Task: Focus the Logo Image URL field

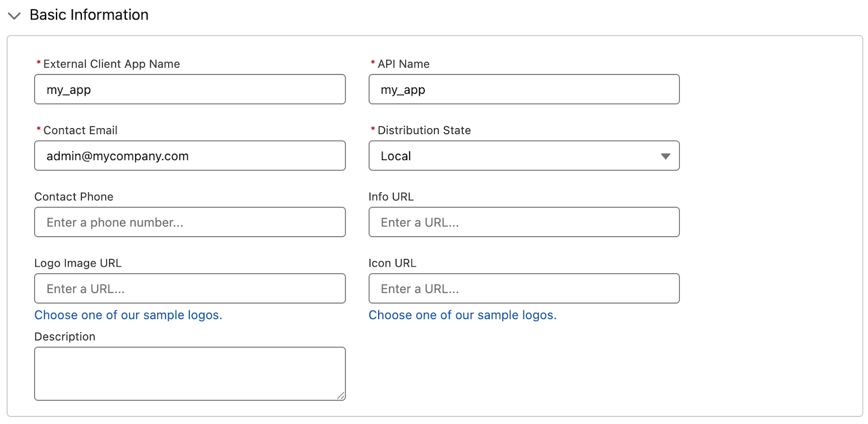Action: click(x=190, y=288)
